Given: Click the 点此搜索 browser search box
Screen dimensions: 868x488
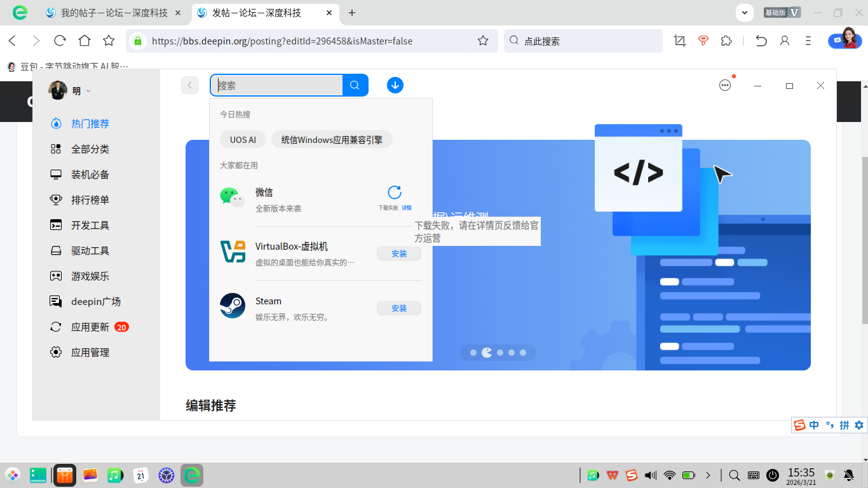Looking at the screenshot, I should point(583,41).
